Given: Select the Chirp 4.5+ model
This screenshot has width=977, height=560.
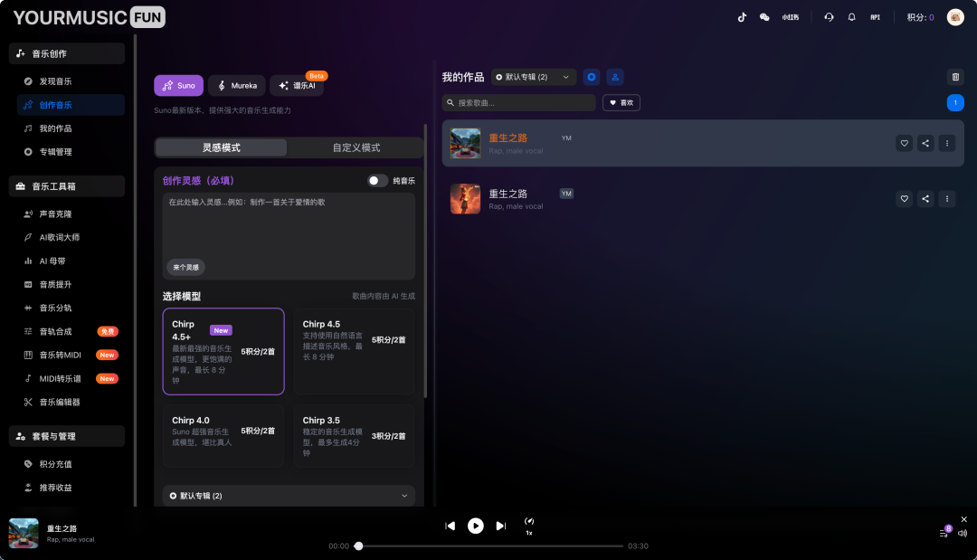Looking at the screenshot, I should tap(223, 351).
